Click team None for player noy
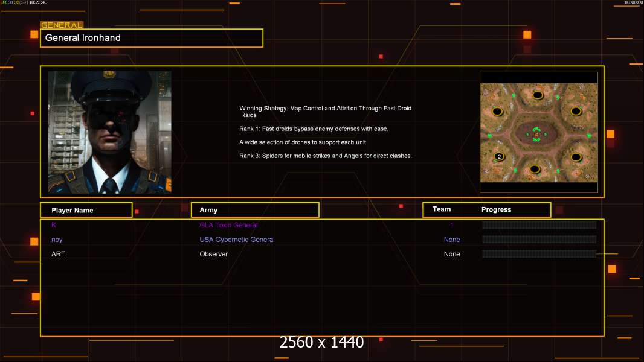This screenshot has height=362, width=644. (x=452, y=240)
